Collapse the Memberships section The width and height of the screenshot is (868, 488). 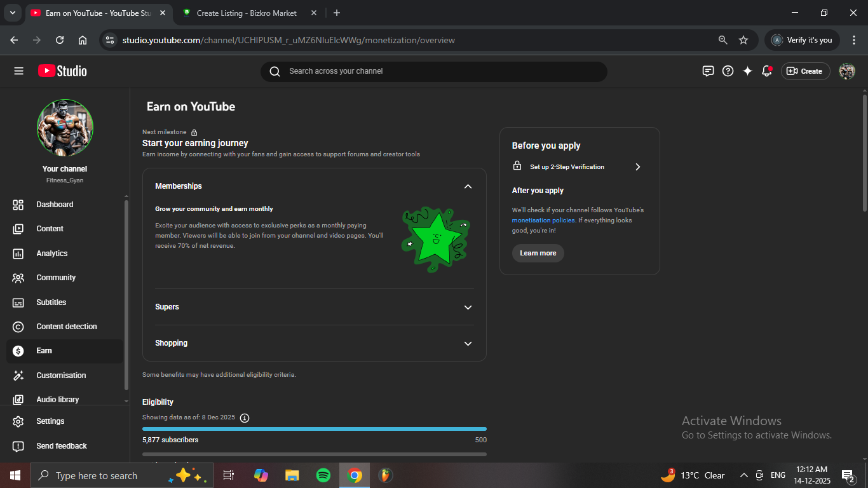point(468,186)
